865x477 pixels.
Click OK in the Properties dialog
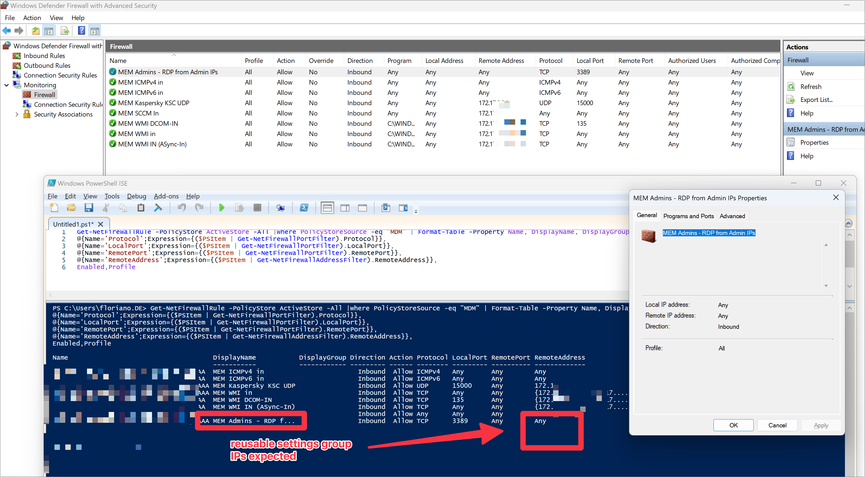733,425
